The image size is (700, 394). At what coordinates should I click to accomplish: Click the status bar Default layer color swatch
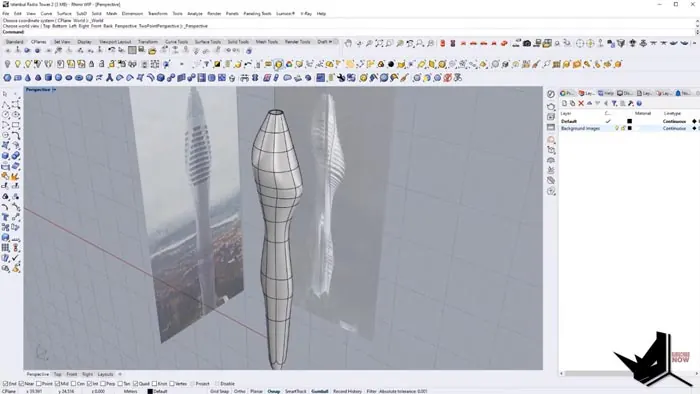pos(150,391)
